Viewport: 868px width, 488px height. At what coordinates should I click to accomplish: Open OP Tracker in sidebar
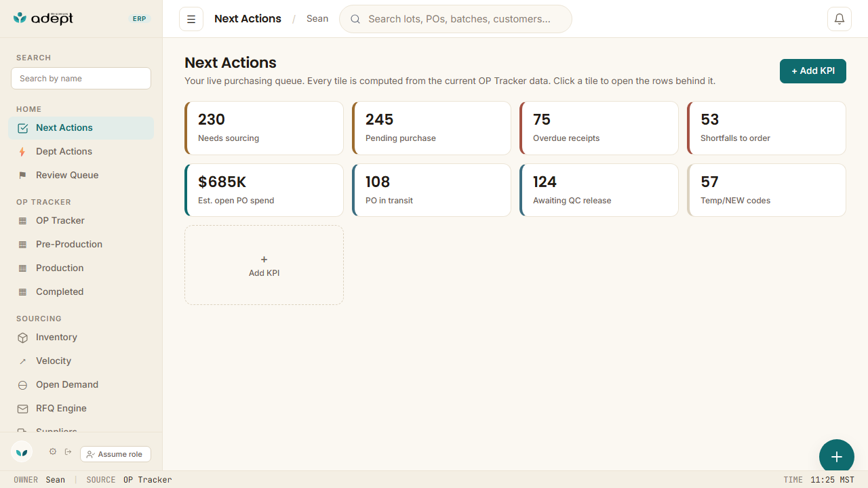[81, 221]
